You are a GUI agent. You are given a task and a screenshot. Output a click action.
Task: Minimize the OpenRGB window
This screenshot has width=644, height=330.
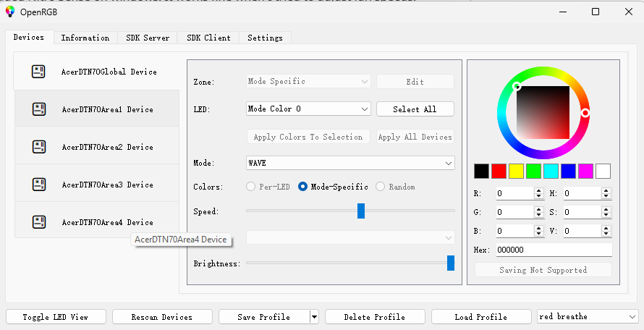(563, 12)
